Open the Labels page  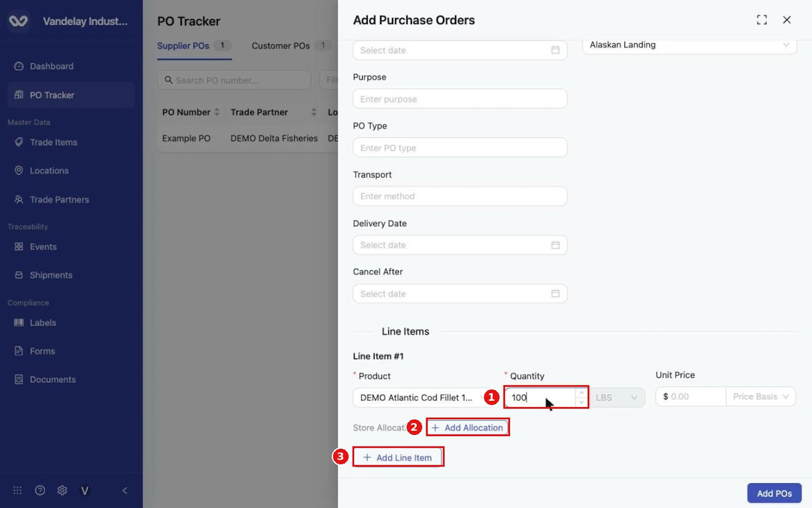click(x=71, y=323)
